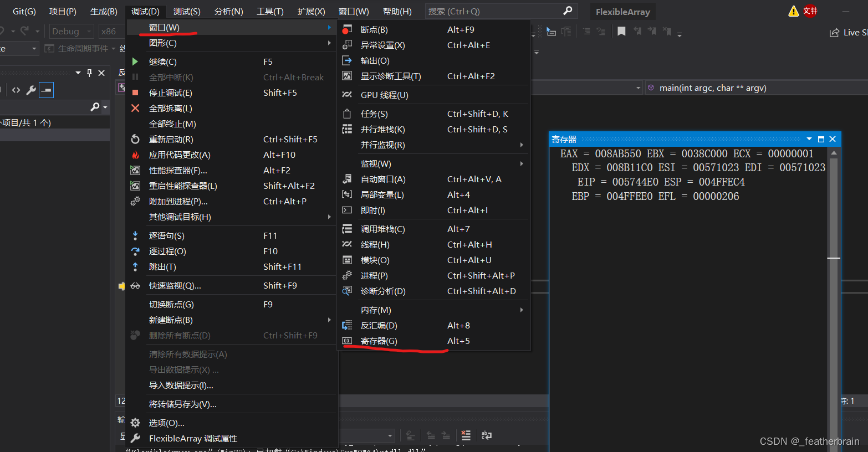Click the Step Into arrow icon
The width and height of the screenshot is (868, 452).
coord(135,235)
